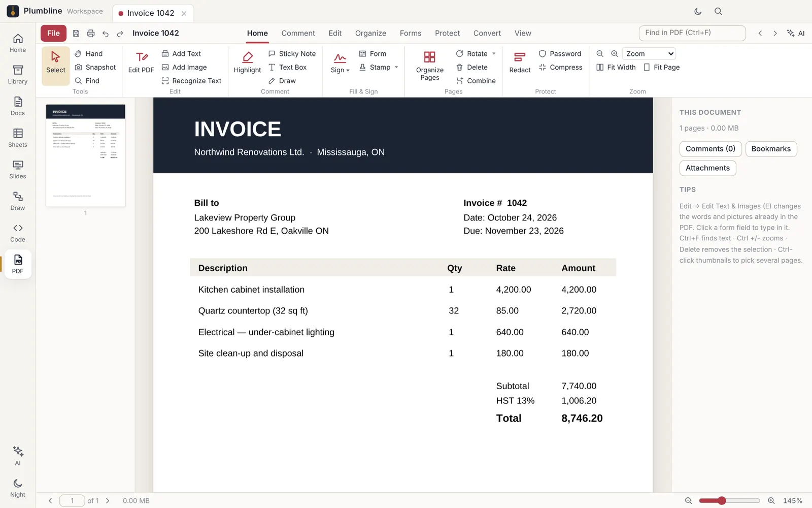Open the AI assistant in top bar
This screenshot has height=508, width=812.
pyautogui.click(x=796, y=33)
